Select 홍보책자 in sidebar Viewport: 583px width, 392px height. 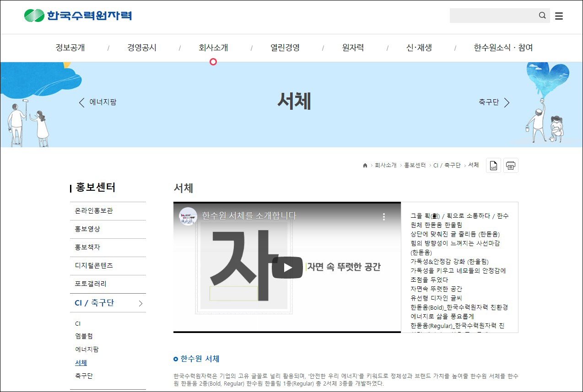click(108, 247)
